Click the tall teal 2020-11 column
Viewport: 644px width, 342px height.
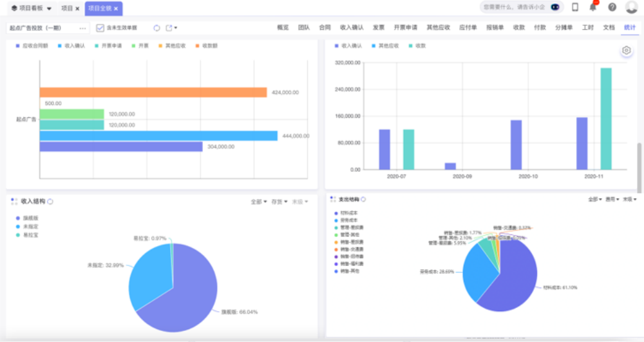click(606, 119)
